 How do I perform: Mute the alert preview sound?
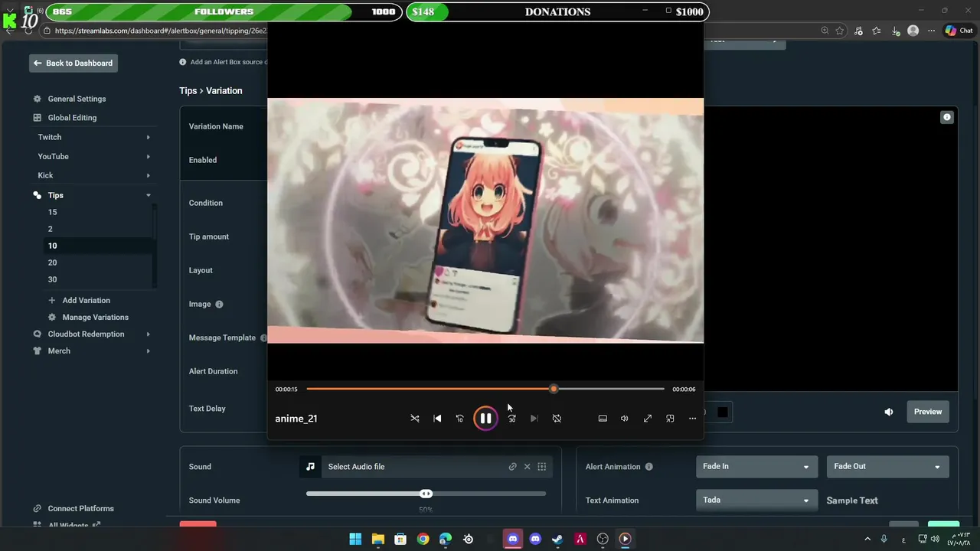(889, 412)
